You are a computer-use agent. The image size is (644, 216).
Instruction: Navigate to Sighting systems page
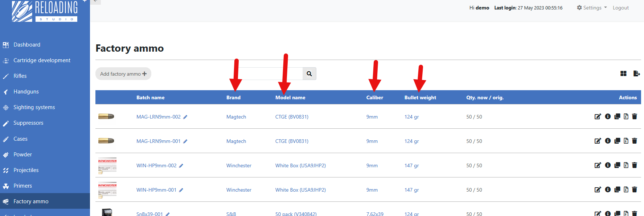click(34, 107)
